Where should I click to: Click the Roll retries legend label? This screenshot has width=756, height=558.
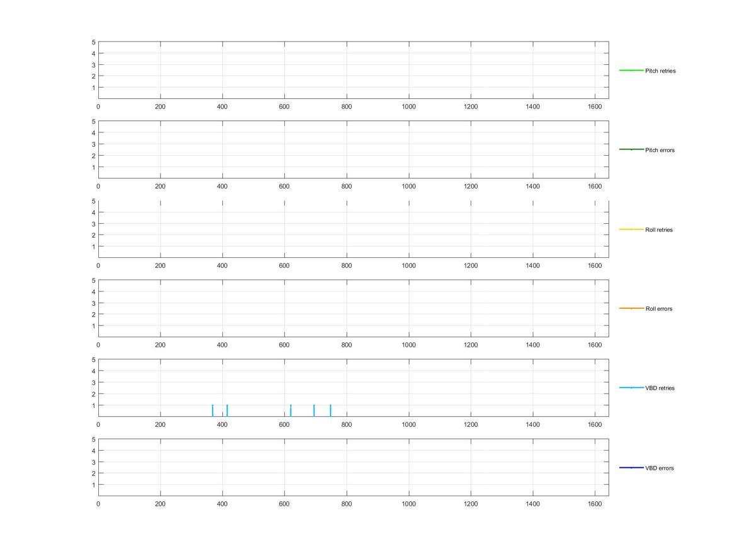tap(659, 230)
